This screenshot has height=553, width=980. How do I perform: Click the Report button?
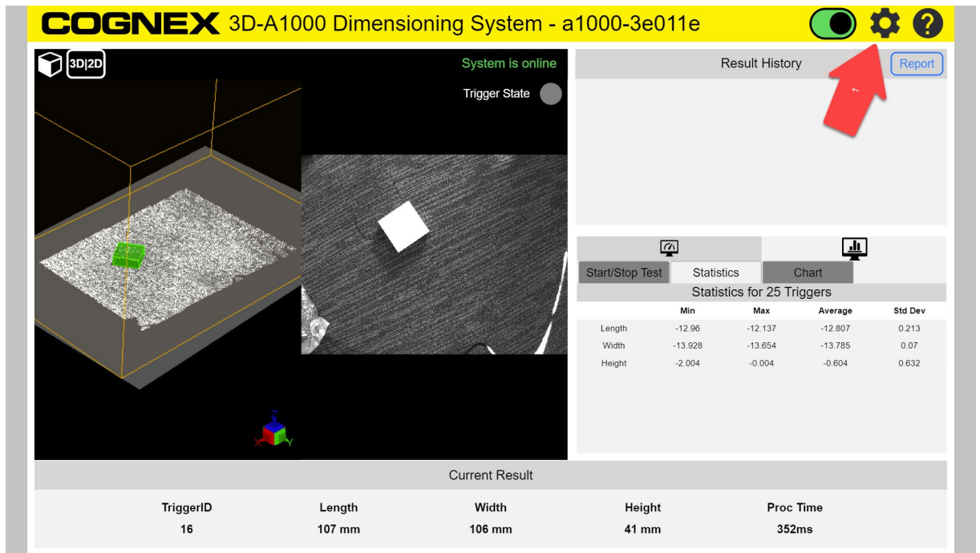click(917, 64)
